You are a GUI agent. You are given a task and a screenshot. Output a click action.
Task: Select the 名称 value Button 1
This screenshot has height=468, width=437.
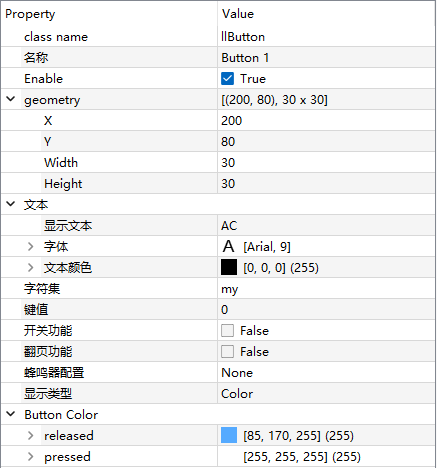click(327, 58)
